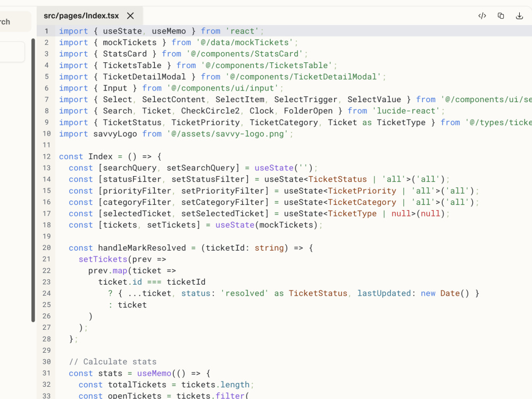Viewport: 532px width, 399px height.
Task: Click 'TicketDetailModal' identifier on line 5
Action: point(144,77)
